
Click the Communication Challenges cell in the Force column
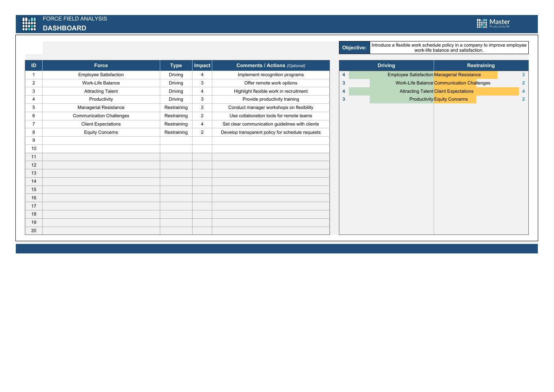pyautogui.click(x=101, y=116)
